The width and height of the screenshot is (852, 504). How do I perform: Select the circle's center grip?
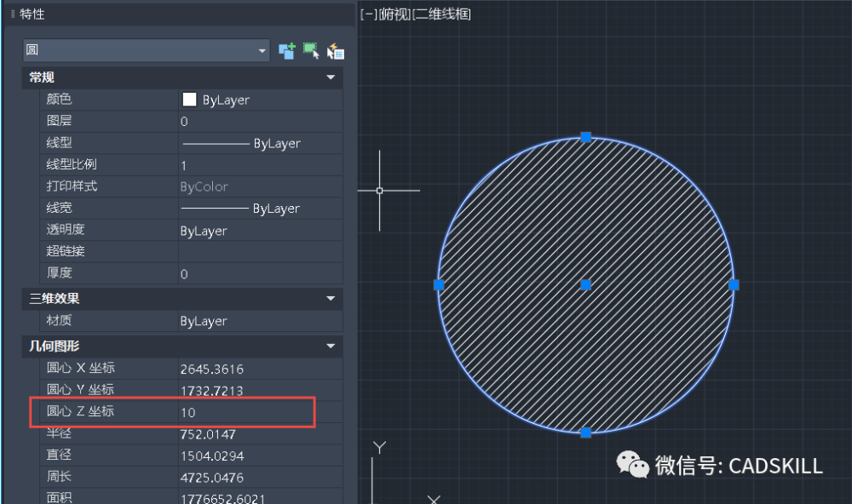pos(586,284)
